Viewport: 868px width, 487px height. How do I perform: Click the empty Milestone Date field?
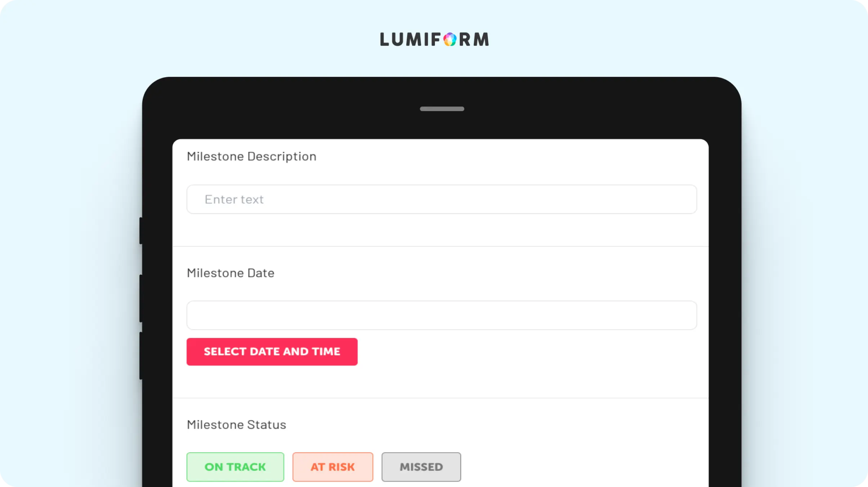(x=442, y=315)
